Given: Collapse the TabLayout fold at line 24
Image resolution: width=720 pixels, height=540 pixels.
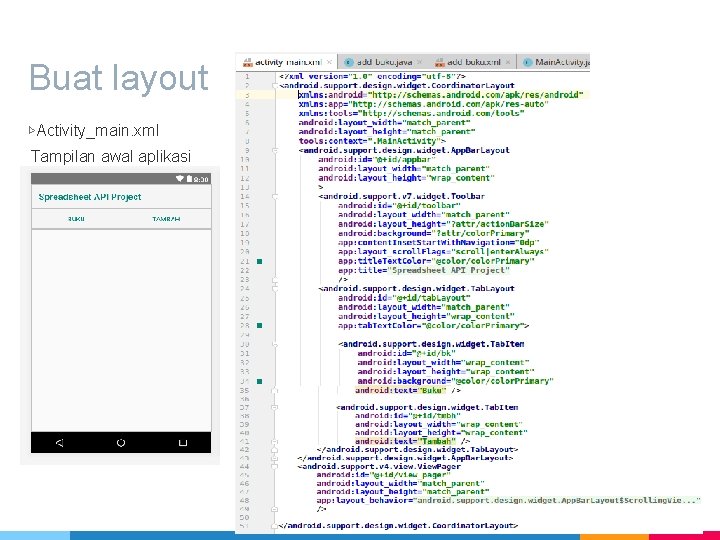Looking at the screenshot, I should pyautogui.click(x=275, y=289).
